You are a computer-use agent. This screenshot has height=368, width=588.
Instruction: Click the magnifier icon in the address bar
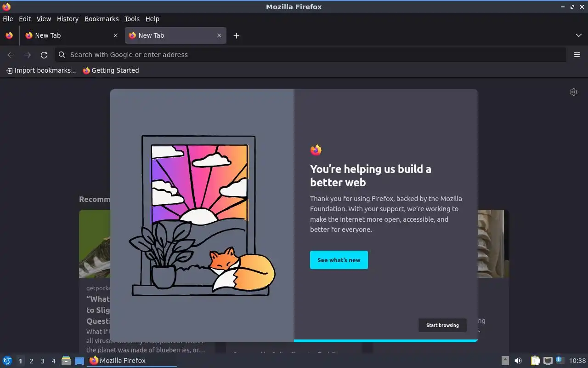click(62, 55)
